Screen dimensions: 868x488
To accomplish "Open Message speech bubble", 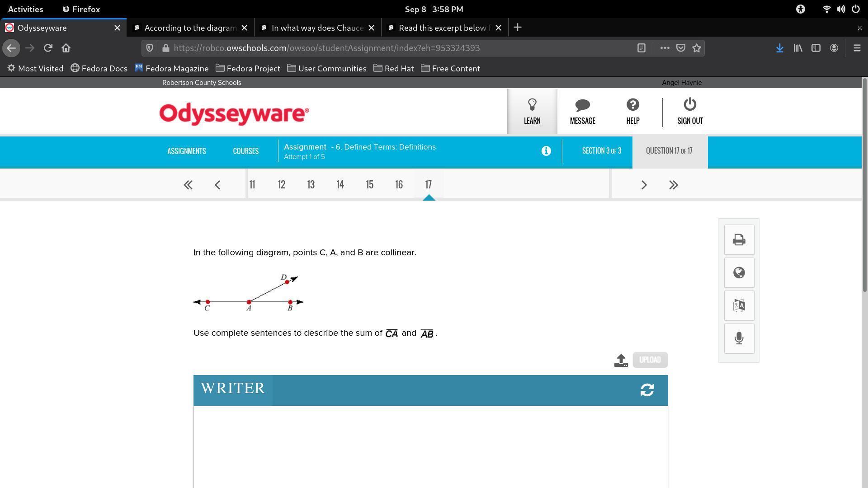I will [582, 111].
